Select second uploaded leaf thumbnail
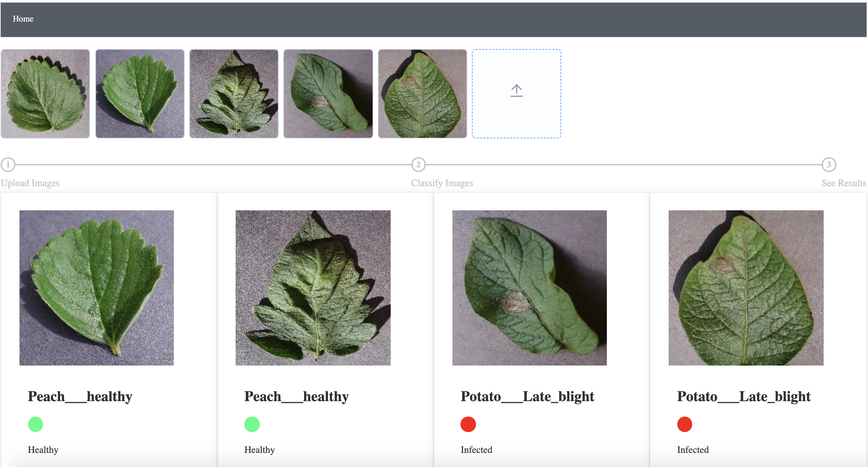This screenshot has height=467, width=868. [x=140, y=94]
